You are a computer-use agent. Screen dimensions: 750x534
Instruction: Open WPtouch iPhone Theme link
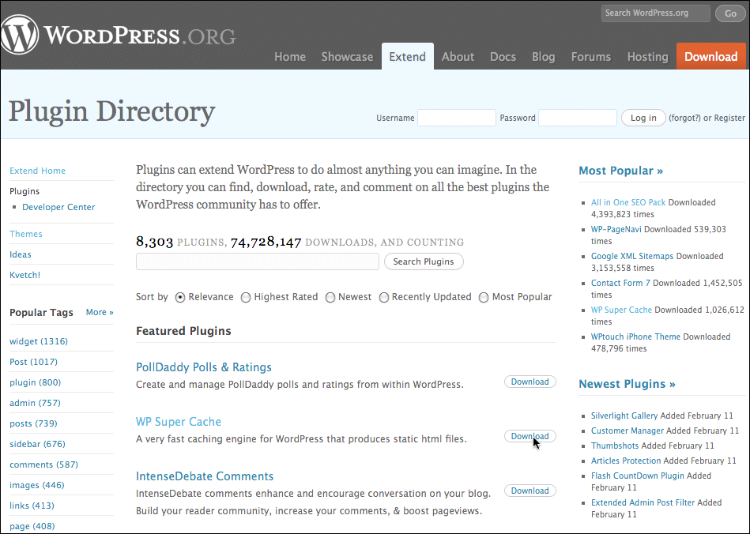[635, 336]
